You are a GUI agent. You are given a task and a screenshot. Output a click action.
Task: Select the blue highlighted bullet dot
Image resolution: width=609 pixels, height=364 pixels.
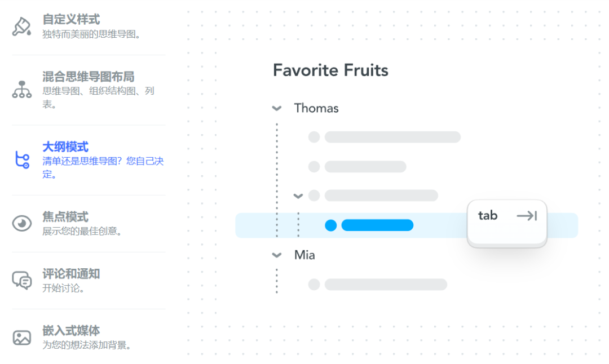pos(331,225)
